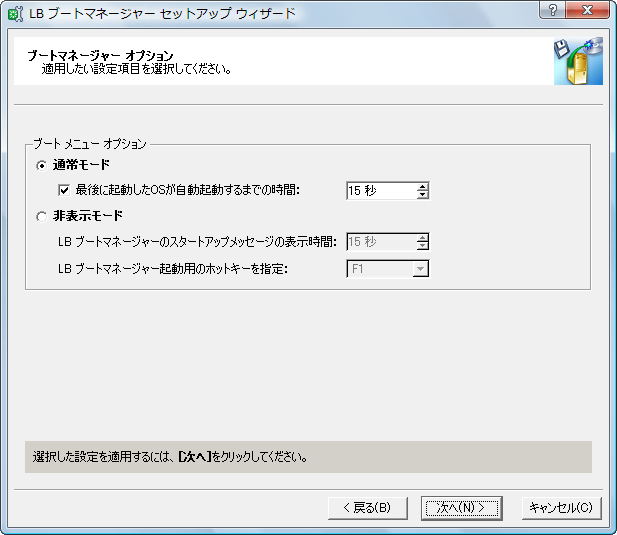Close the setup wizard window

coord(587,10)
